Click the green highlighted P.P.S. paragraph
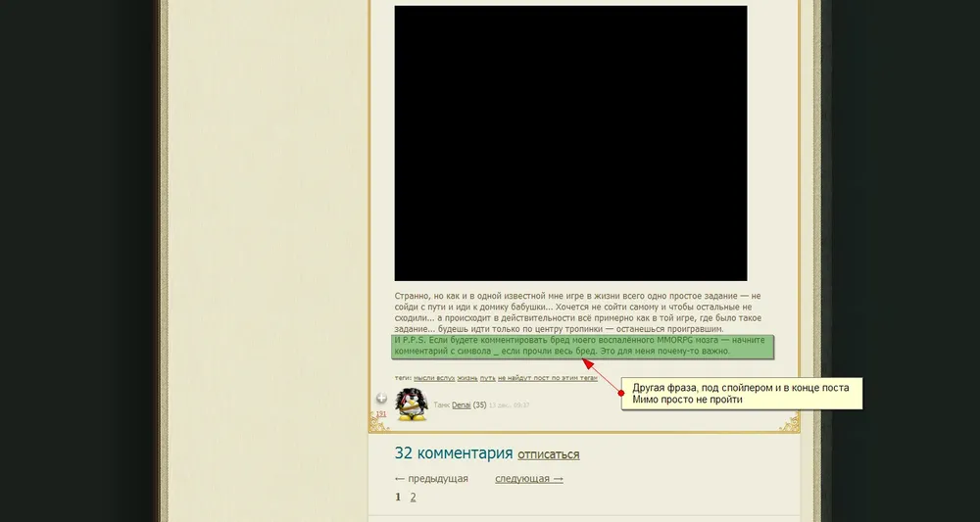The height and width of the screenshot is (522, 980). pos(582,347)
